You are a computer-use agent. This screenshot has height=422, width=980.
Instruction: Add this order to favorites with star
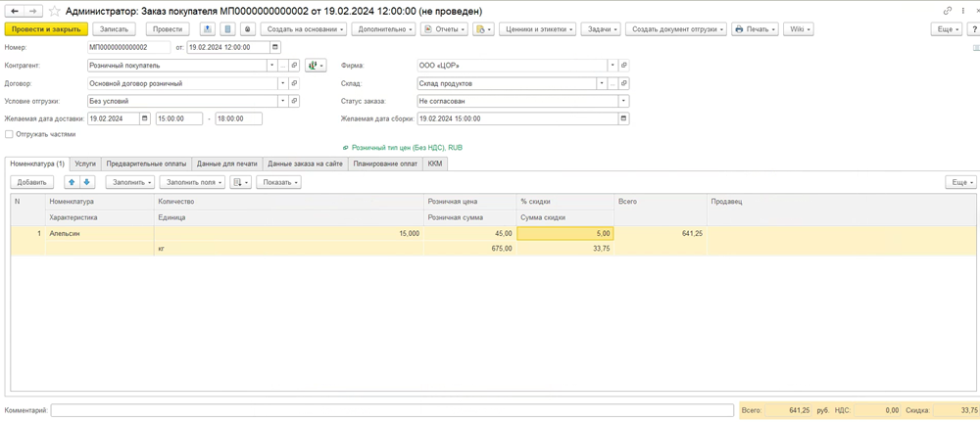(55, 11)
